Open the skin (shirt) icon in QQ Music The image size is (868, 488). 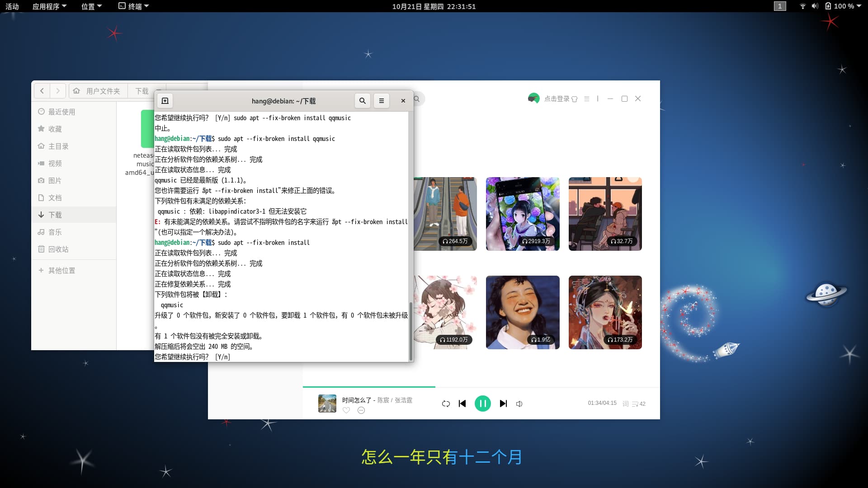(x=574, y=99)
